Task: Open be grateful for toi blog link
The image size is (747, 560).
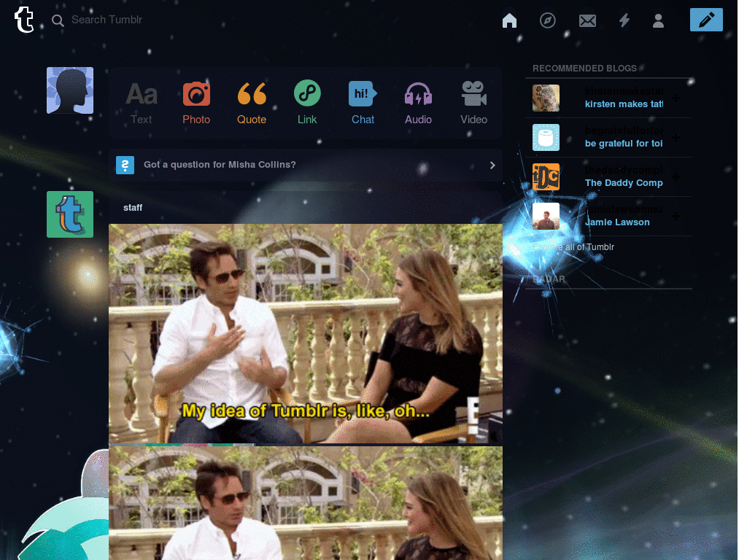Action: click(x=624, y=144)
